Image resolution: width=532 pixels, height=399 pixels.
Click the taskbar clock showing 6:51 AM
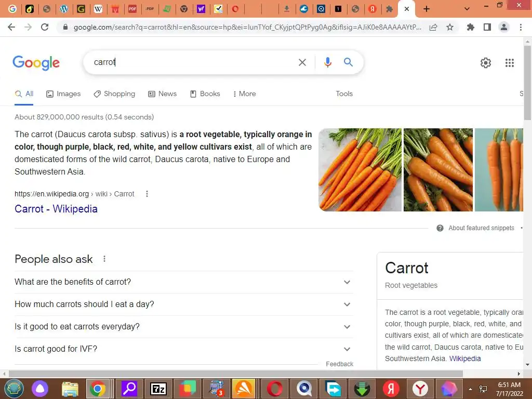[509, 389]
